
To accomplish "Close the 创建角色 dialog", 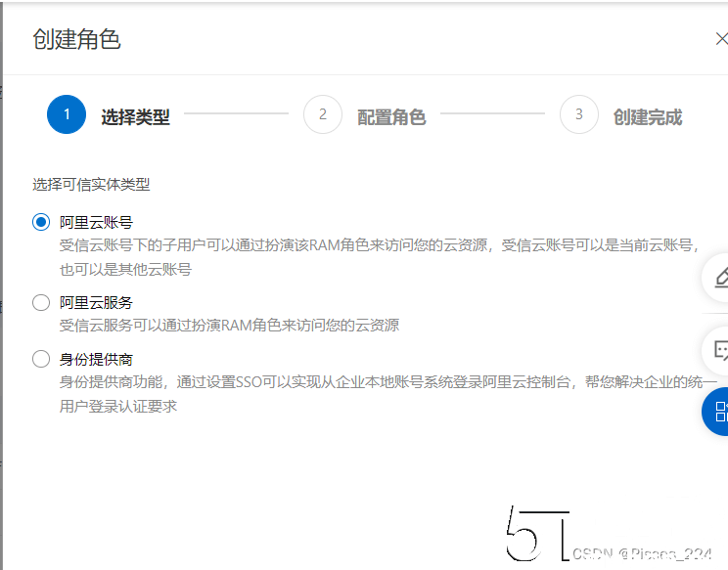I will [721, 39].
